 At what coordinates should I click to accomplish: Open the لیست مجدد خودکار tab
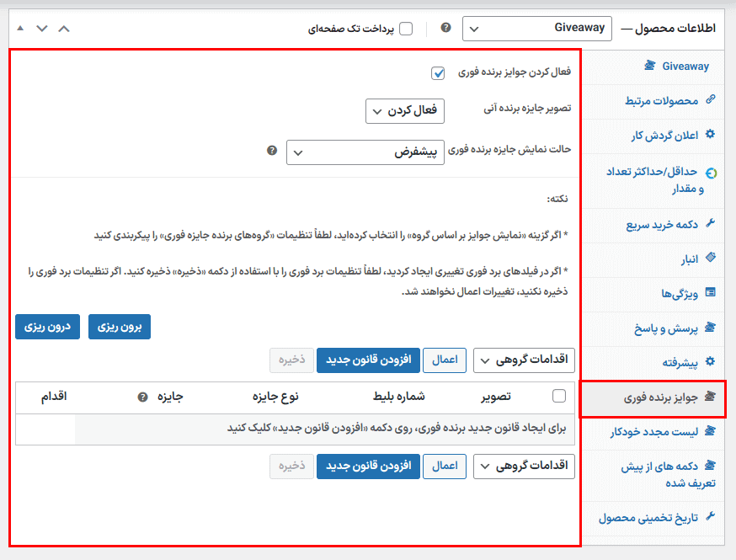pos(659,431)
